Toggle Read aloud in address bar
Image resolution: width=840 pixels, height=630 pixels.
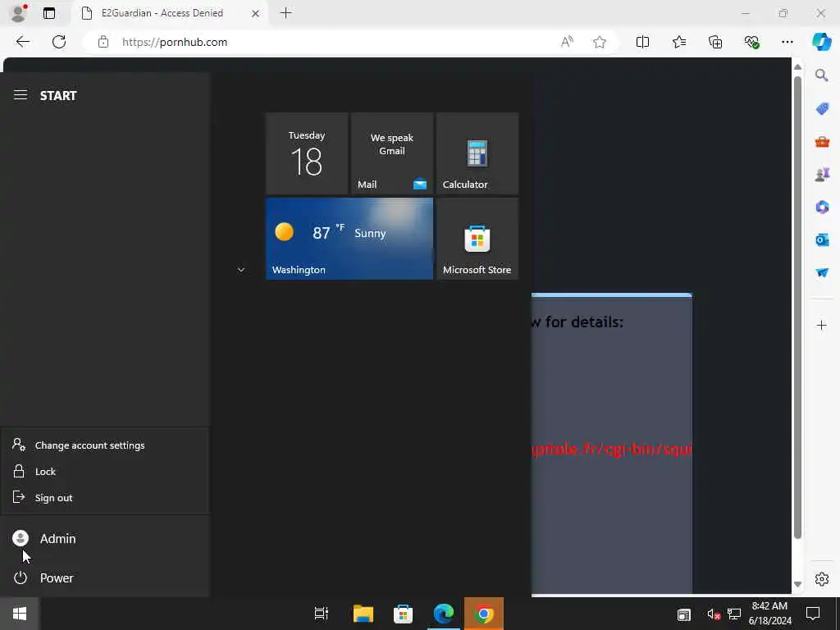567,42
